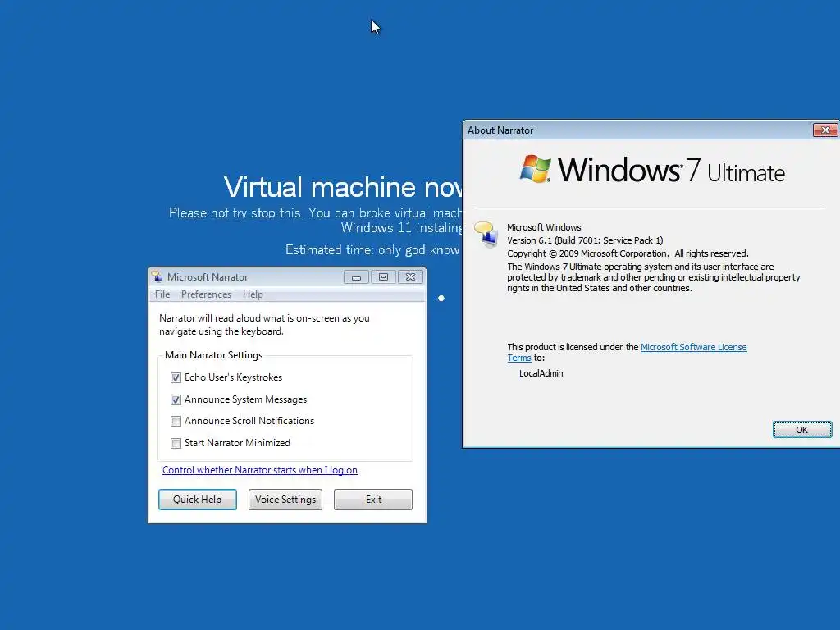
Task: Open Voice Settings
Action: tap(285, 500)
